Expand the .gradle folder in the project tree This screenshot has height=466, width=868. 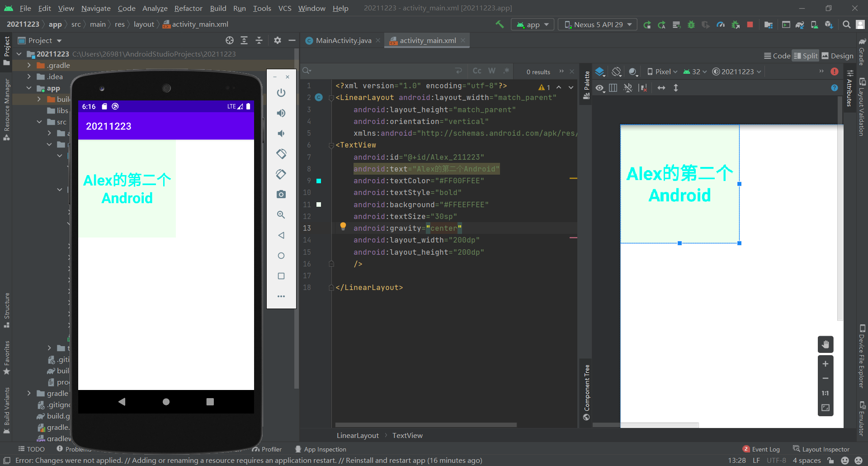pyautogui.click(x=29, y=66)
